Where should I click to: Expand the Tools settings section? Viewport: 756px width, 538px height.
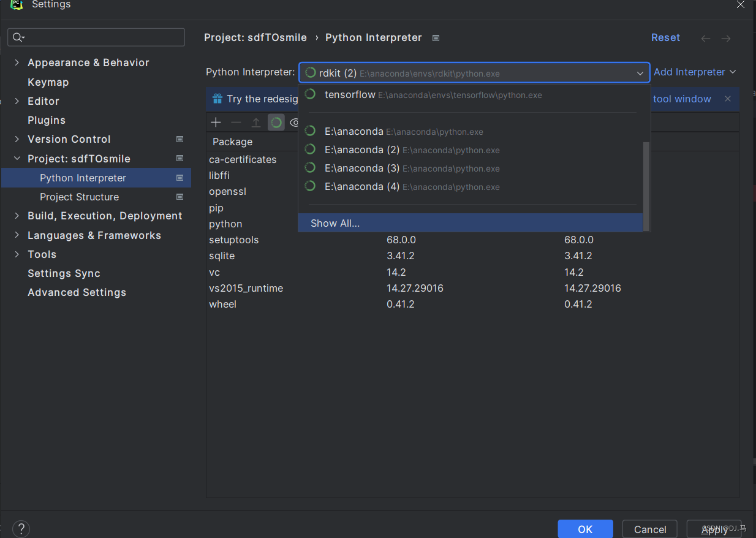[17, 254]
